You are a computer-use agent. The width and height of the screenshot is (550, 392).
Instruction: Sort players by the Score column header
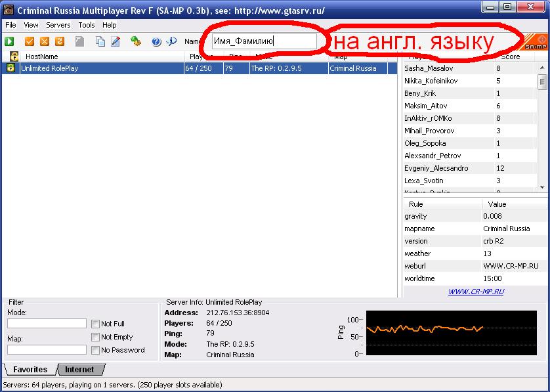514,56
